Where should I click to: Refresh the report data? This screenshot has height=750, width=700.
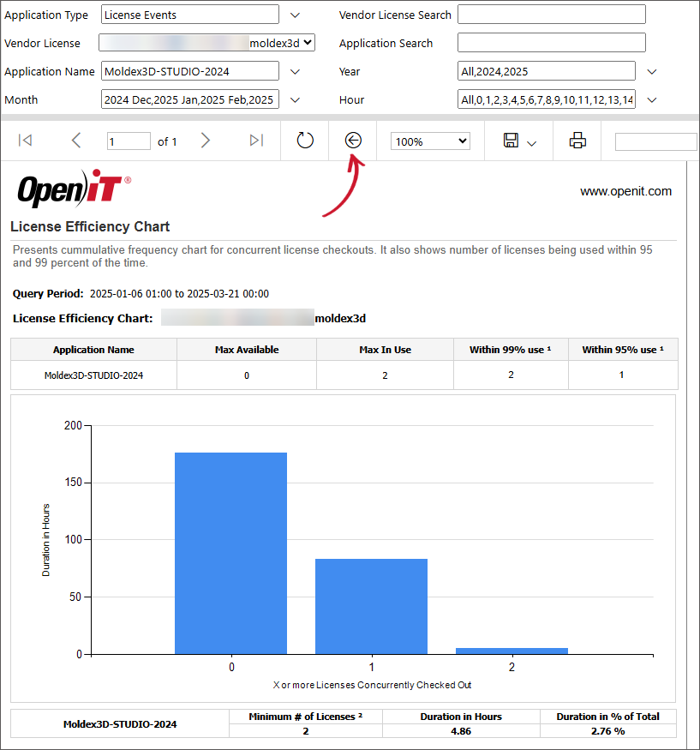305,141
